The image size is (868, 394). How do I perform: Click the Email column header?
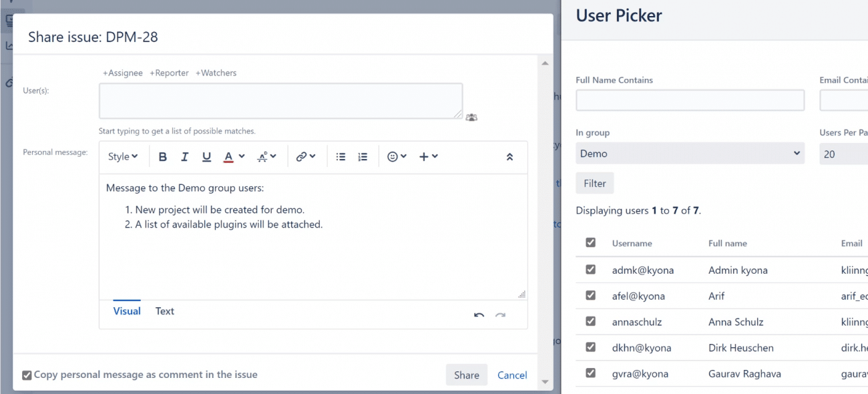(x=852, y=244)
